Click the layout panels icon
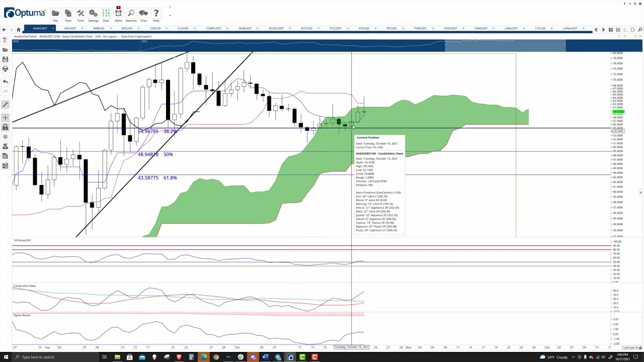644x362 pixels. click(x=611, y=30)
